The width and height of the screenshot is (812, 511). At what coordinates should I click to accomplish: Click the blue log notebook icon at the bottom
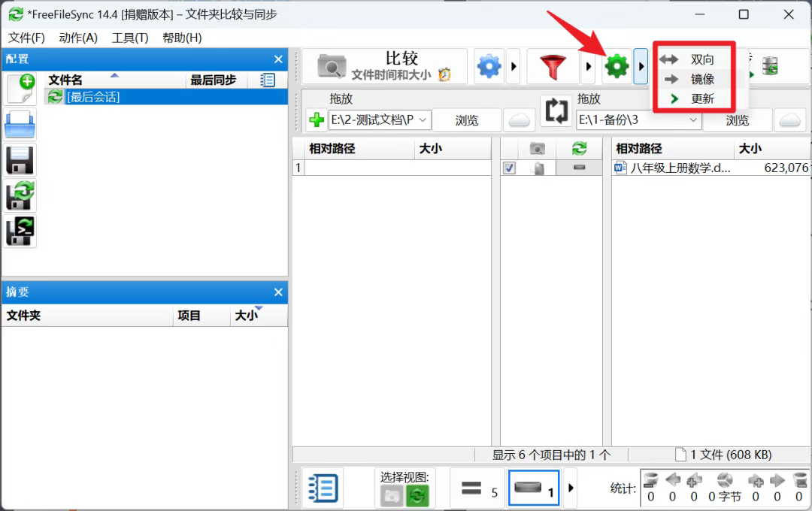coord(323,488)
